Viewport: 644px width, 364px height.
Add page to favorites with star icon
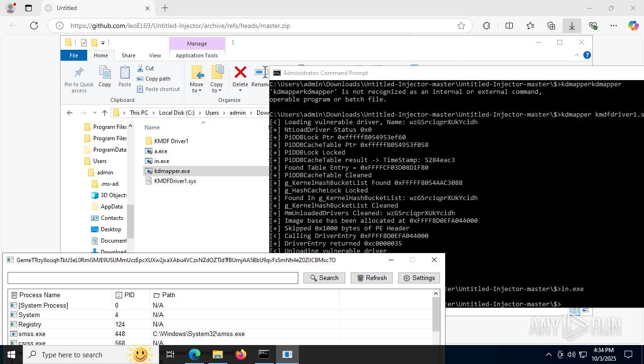click(461, 26)
